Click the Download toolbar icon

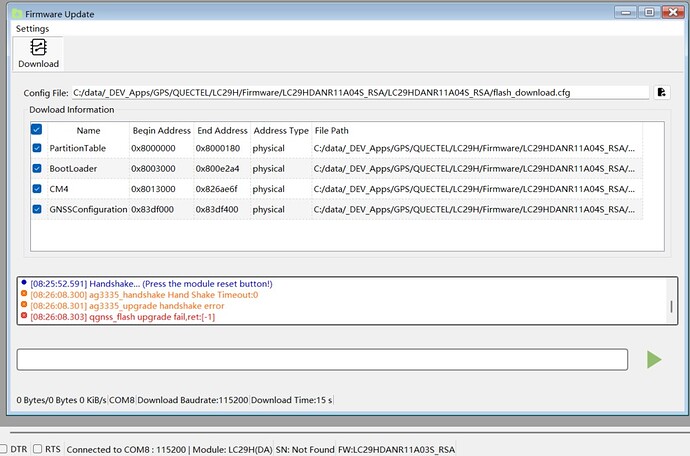point(38,53)
